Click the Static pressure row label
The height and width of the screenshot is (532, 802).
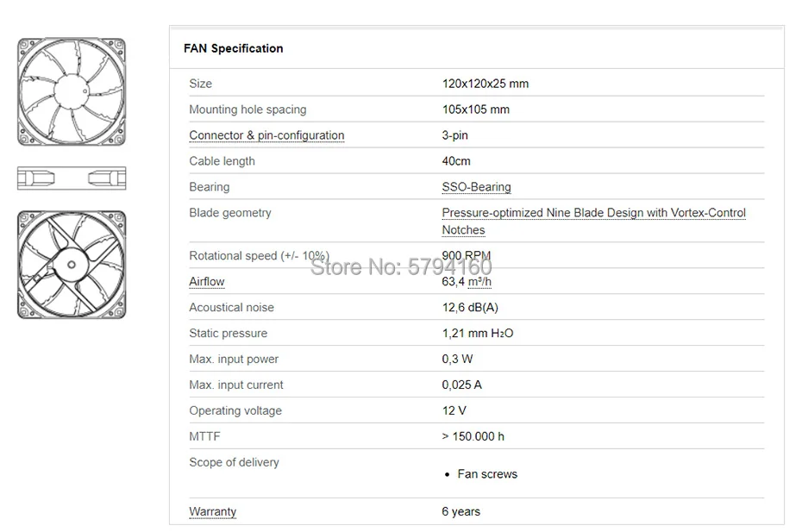(x=228, y=334)
